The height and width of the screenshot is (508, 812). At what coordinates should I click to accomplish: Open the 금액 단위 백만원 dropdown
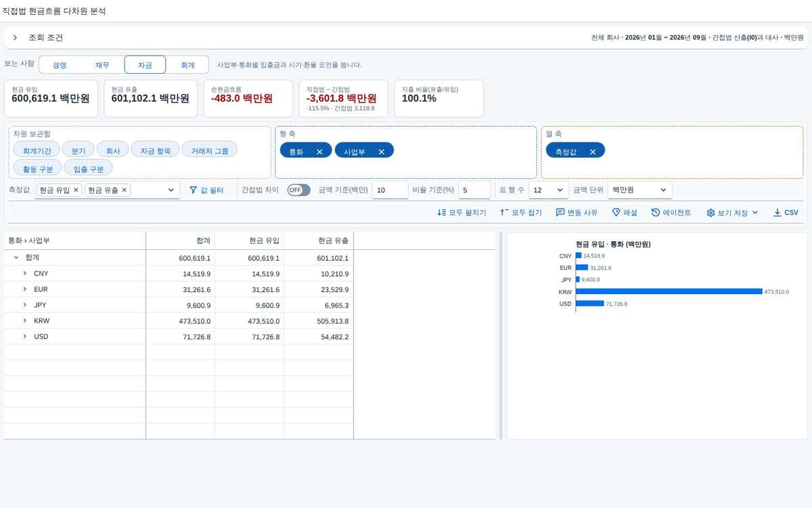pyautogui.click(x=639, y=190)
